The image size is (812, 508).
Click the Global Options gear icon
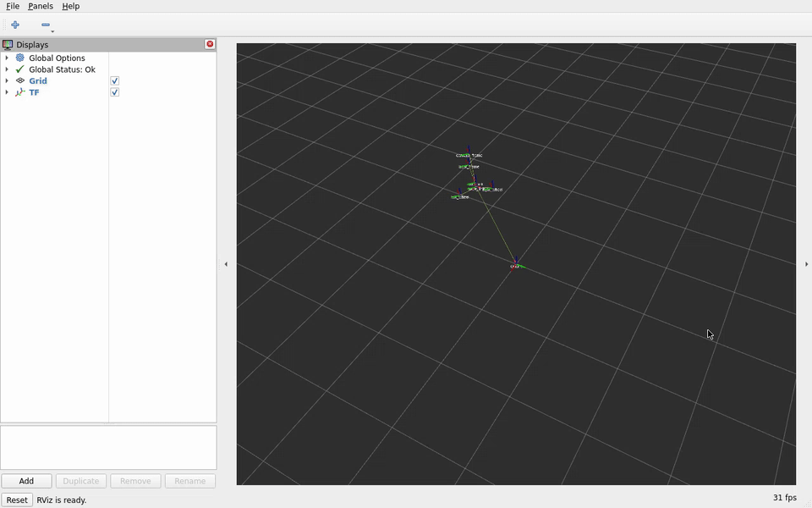coord(20,58)
